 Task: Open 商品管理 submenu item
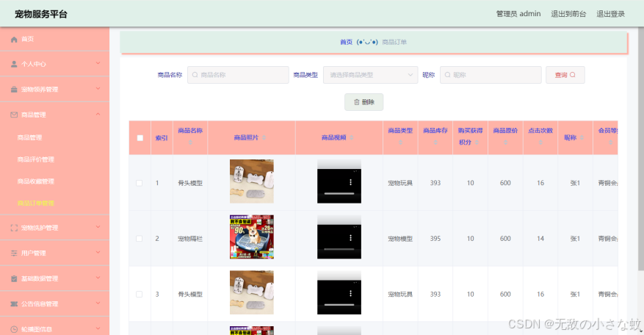[x=29, y=137]
